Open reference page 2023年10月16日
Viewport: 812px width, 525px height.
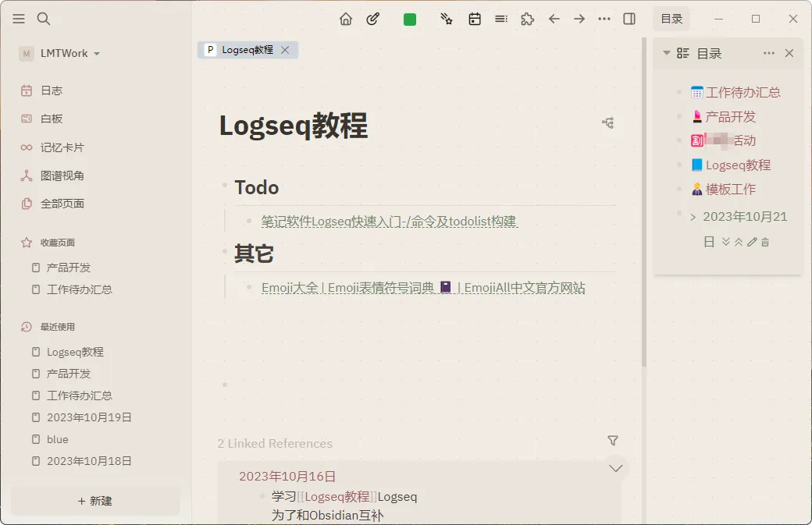(x=287, y=477)
